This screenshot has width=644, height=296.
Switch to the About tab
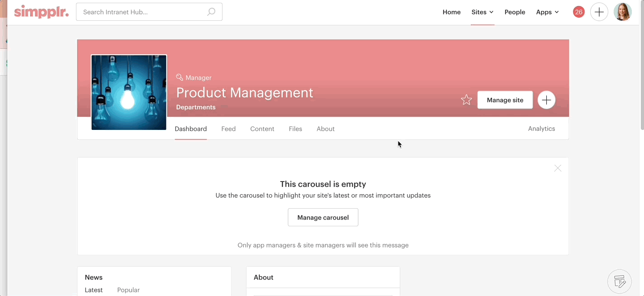tap(326, 129)
